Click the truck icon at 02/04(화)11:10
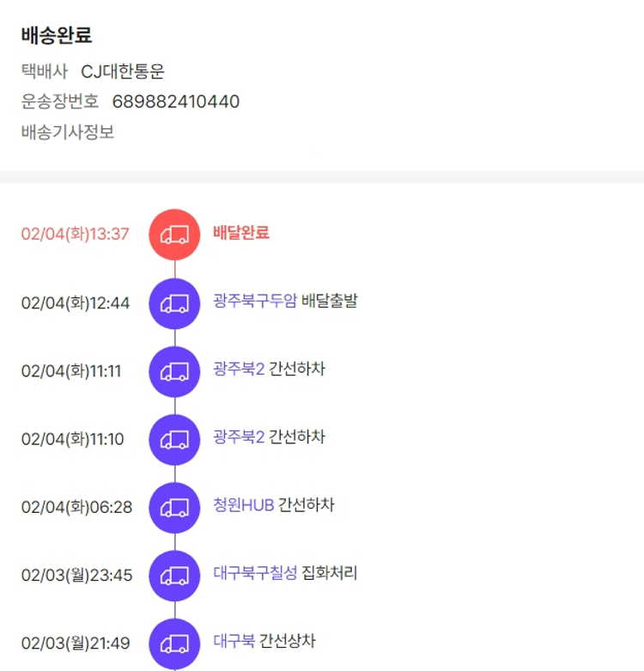 (x=174, y=439)
